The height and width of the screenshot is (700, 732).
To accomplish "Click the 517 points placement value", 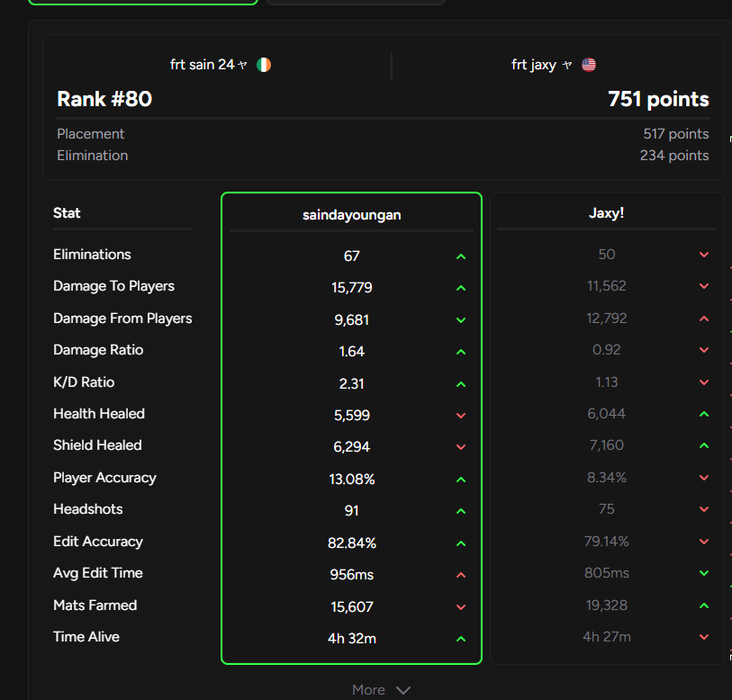I will coord(676,134).
